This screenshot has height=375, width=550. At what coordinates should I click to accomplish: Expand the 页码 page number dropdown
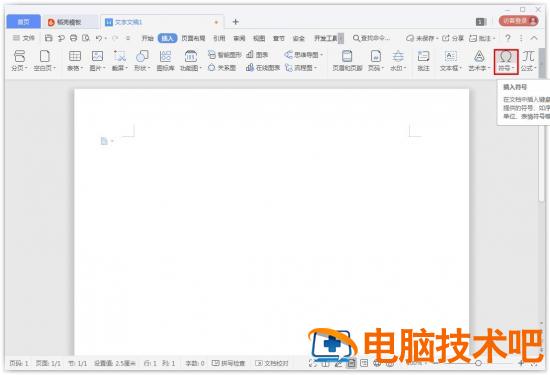(383, 68)
